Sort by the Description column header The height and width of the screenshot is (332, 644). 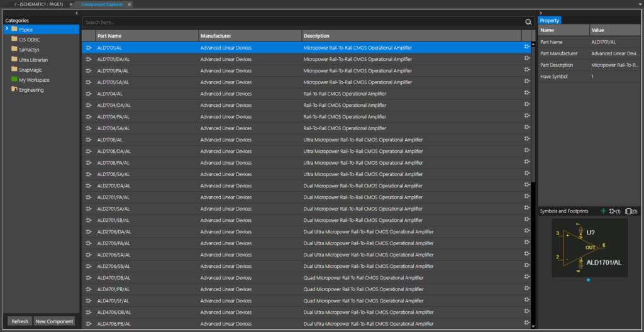pos(411,36)
